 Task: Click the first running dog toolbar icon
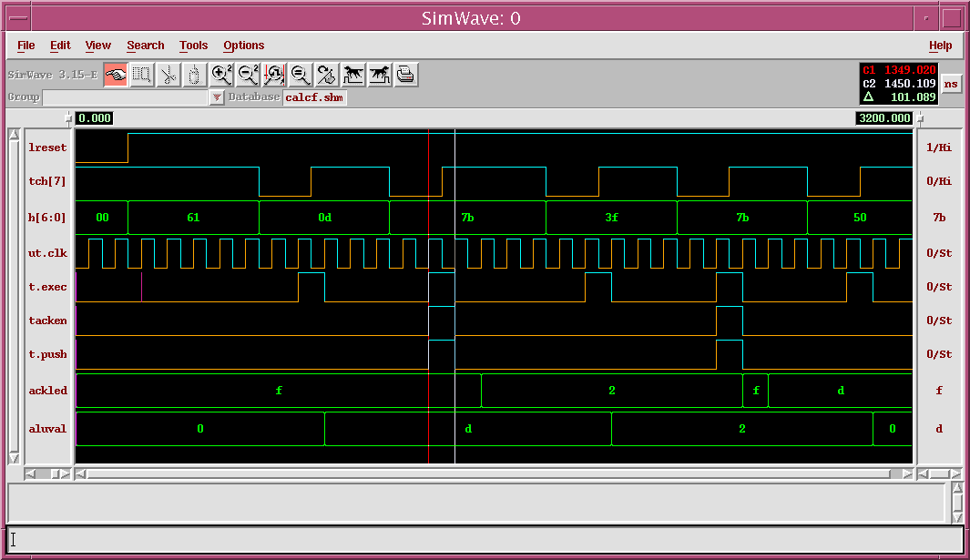pyautogui.click(x=353, y=76)
